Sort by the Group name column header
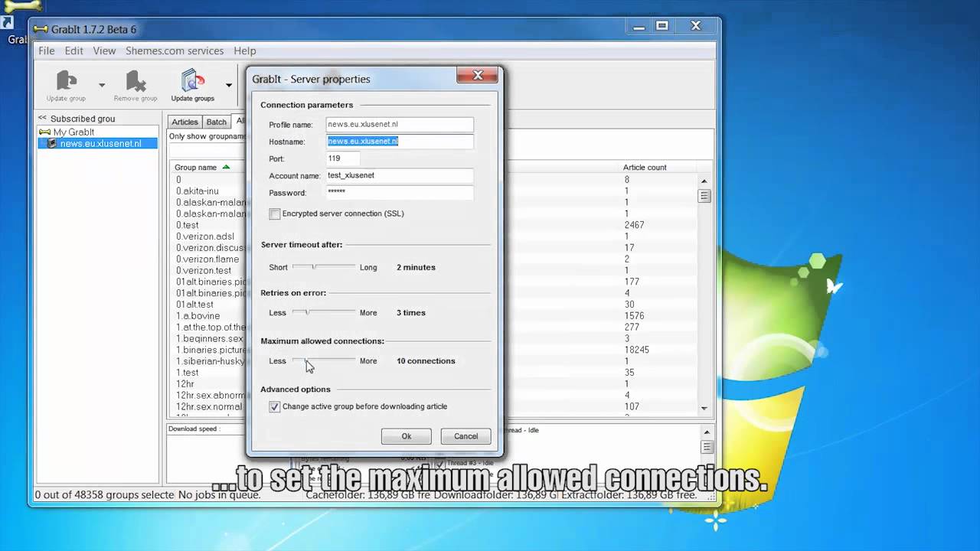Screen dimensions: 980x551 pyautogui.click(x=196, y=168)
